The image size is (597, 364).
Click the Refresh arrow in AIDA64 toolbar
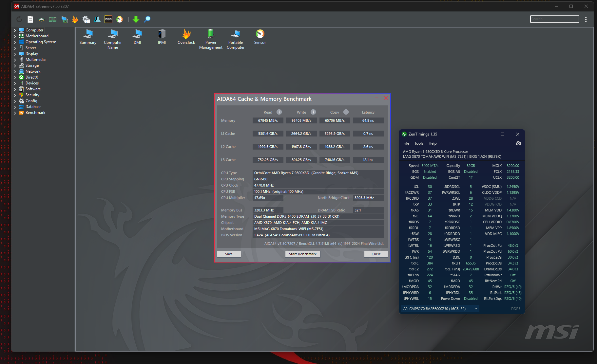[x=19, y=19]
